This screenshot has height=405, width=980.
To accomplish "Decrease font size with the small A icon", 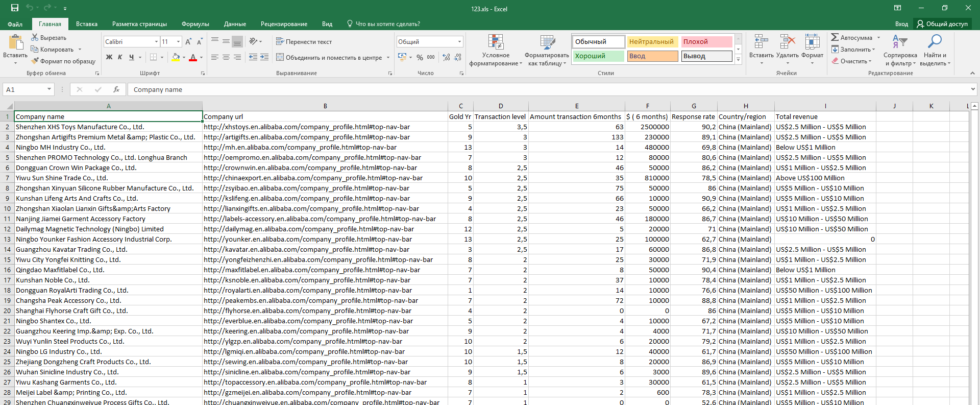I will click(x=200, y=42).
